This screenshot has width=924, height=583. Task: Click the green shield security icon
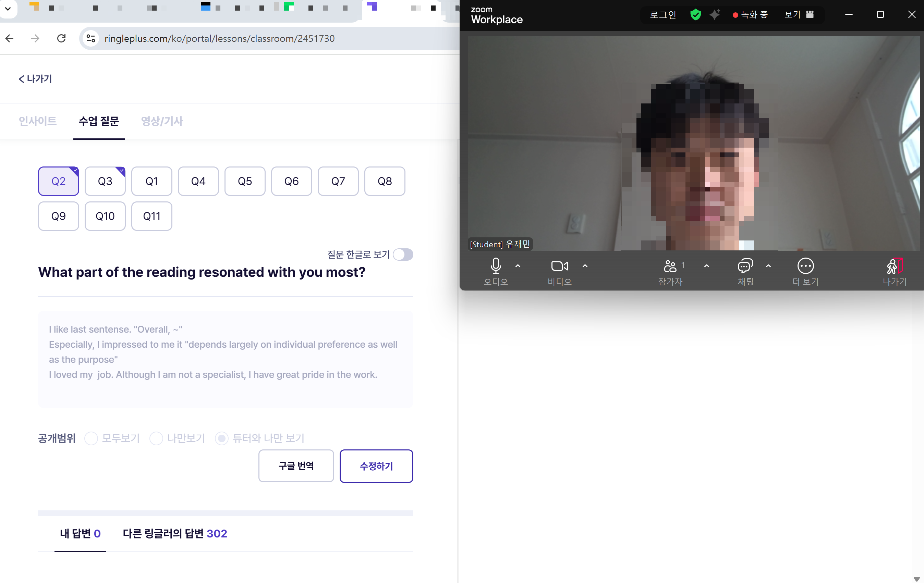[x=695, y=15]
